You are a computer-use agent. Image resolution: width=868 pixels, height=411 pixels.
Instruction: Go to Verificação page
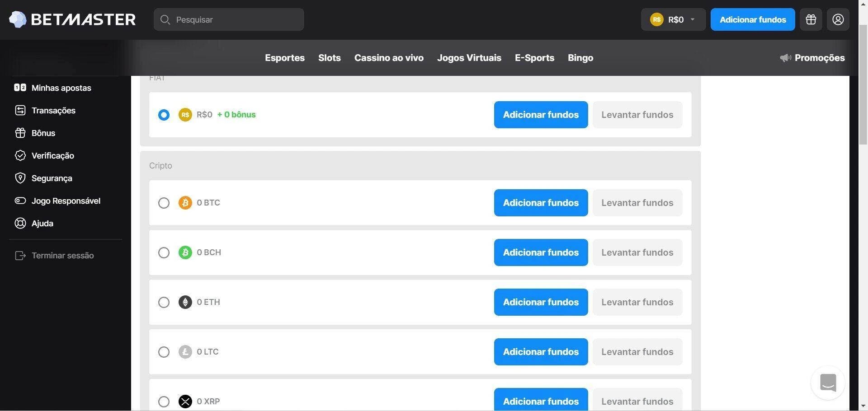point(53,155)
